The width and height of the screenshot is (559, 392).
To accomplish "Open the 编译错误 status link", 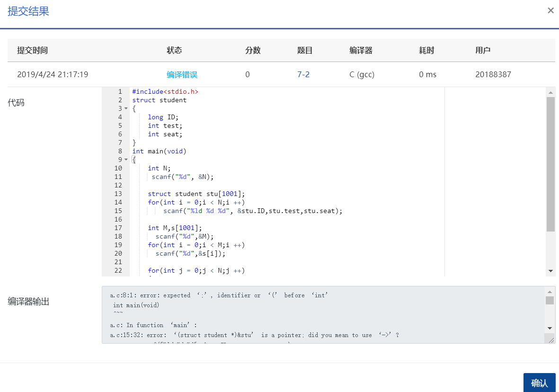I will tap(182, 74).
